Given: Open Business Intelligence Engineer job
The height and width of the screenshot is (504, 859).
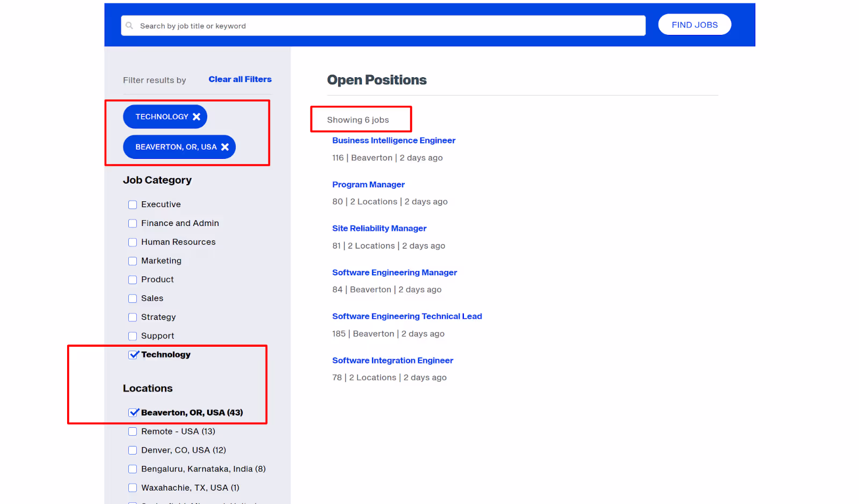Looking at the screenshot, I should 394,140.
